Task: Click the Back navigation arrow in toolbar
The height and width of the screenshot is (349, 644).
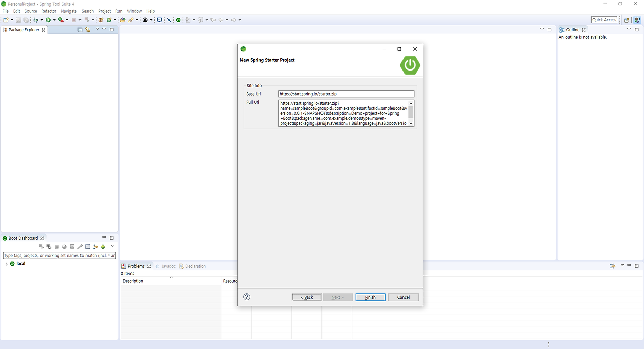Action: coord(221,20)
